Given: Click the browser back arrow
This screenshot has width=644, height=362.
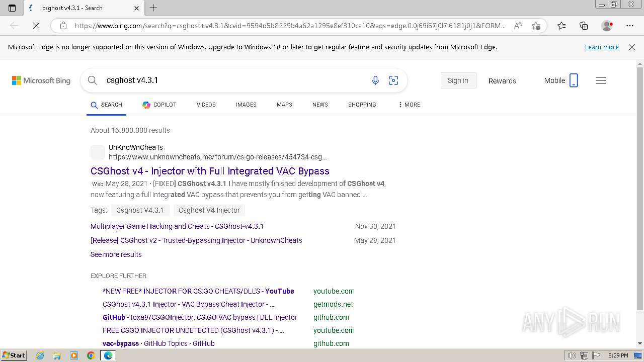Looking at the screenshot, I should 14,26.
